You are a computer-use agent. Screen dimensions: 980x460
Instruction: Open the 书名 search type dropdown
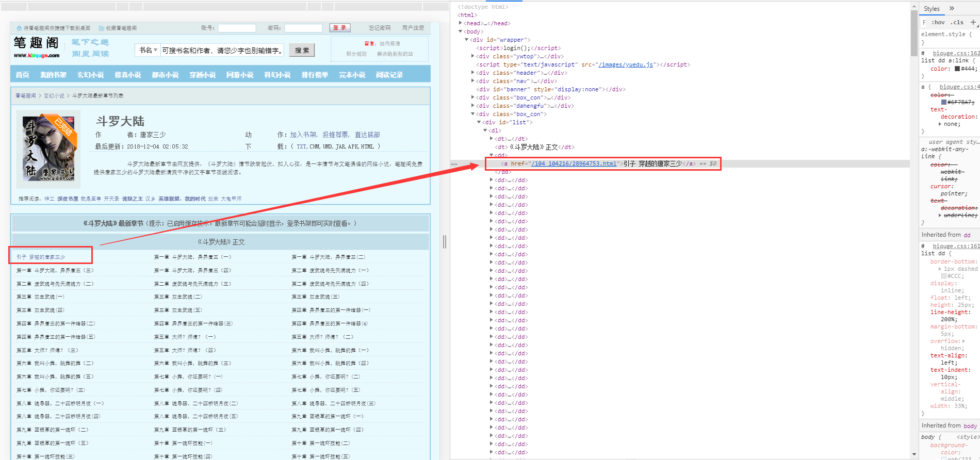pyautogui.click(x=148, y=50)
